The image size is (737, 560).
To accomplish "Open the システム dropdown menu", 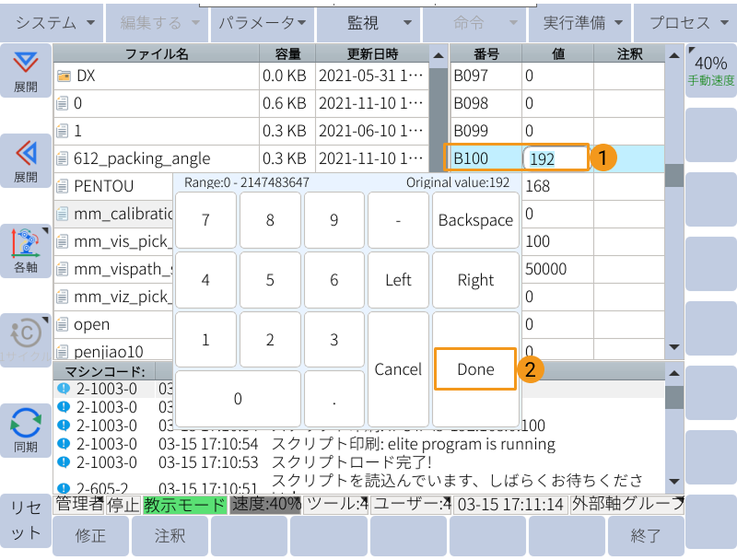I will [52, 22].
